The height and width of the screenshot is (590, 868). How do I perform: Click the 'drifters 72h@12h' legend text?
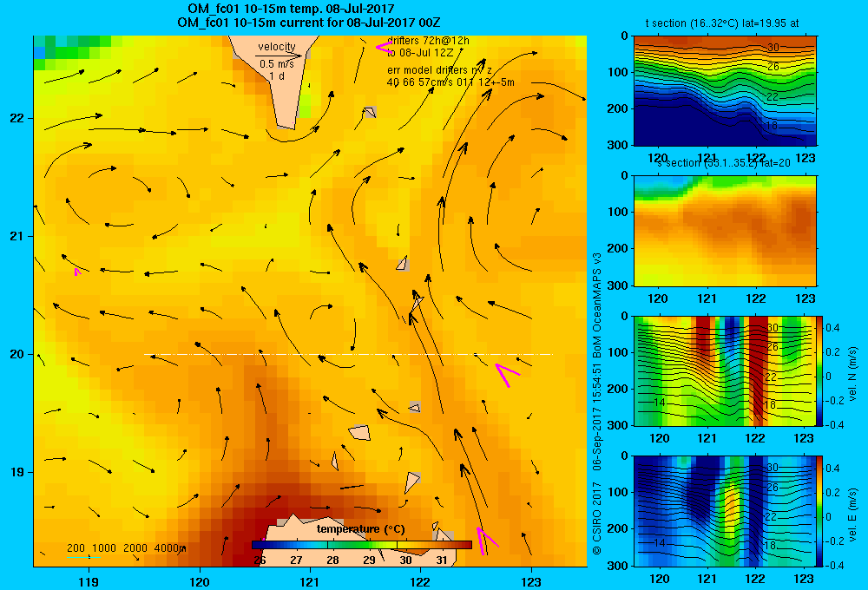tap(428, 41)
